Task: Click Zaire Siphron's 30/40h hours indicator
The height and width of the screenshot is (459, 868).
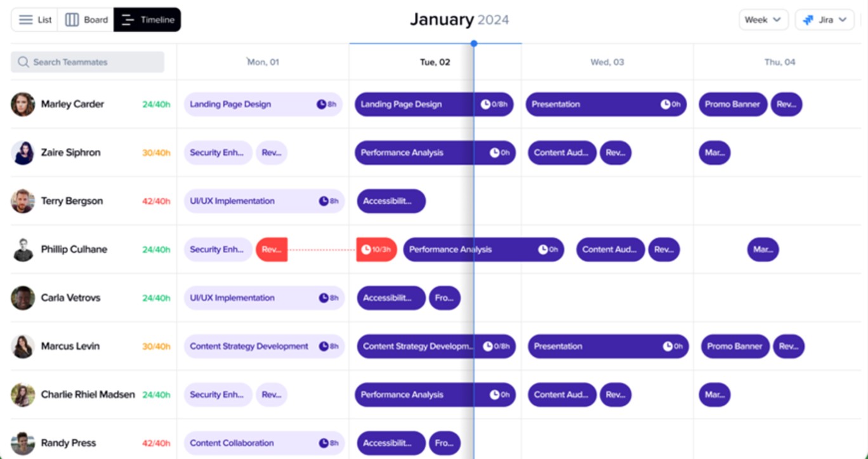Action: 156,153
